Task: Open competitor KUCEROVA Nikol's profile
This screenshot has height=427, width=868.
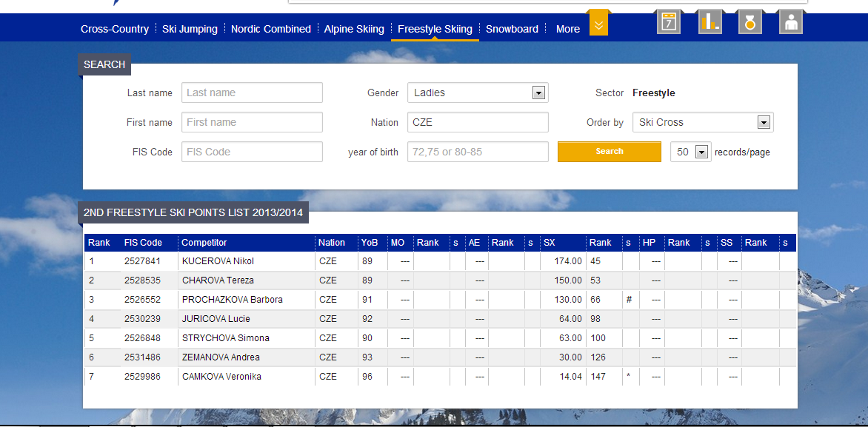Action: (x=218, y=260)
